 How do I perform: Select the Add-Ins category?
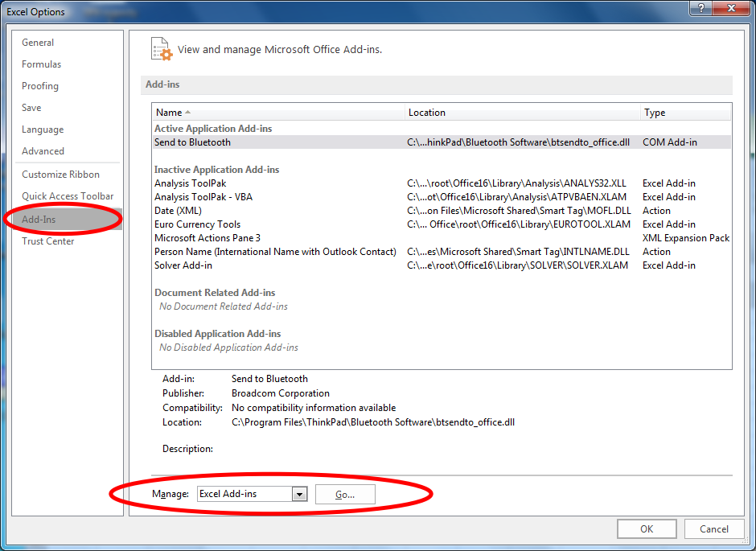[67, 220]
